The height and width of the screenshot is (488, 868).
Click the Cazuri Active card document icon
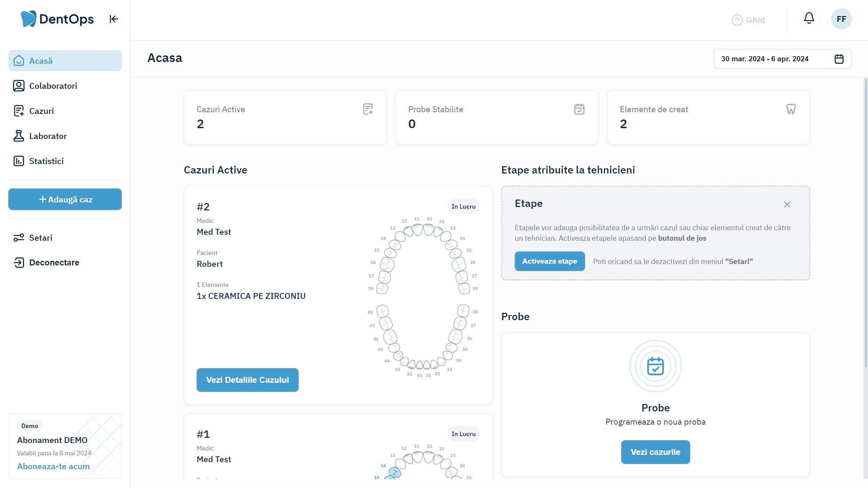click(368, 109)
